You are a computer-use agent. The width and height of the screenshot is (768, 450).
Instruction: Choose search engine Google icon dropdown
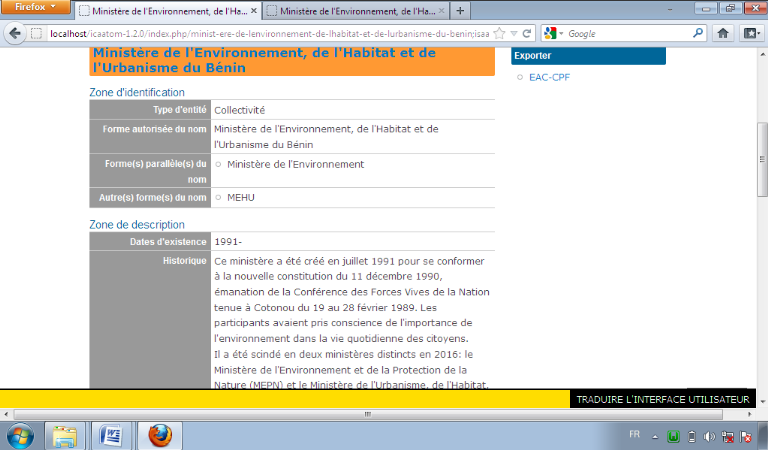click(554, 33)
